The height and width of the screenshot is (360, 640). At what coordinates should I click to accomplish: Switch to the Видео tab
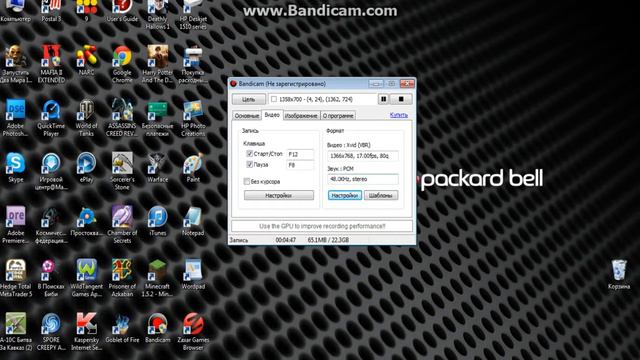click(x=272, y=115)
